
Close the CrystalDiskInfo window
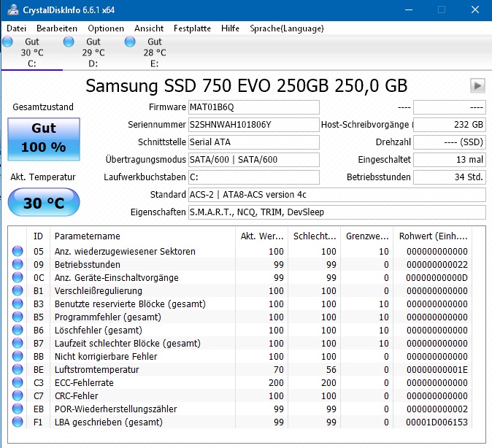coord(475,9)
